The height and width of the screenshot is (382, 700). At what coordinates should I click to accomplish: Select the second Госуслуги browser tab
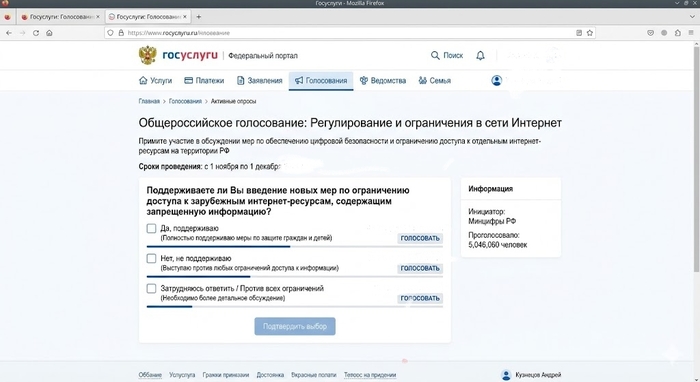click(147, 17)
